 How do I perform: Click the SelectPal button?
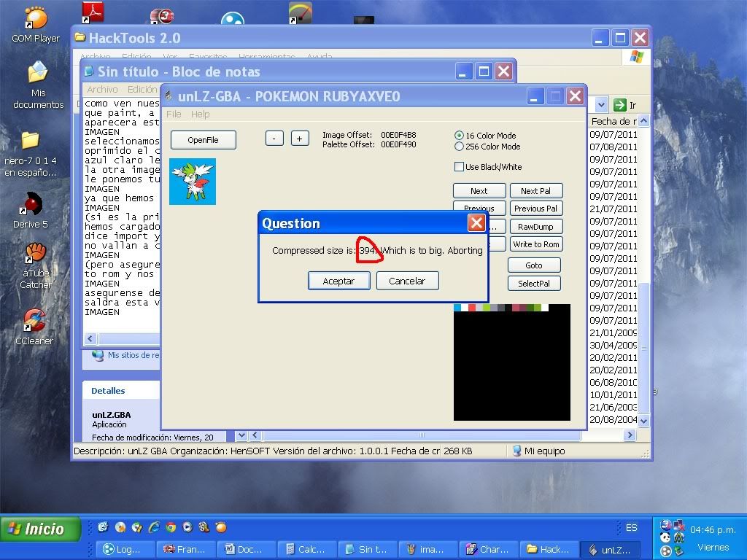pyautogui.click(x=534, y=284)
